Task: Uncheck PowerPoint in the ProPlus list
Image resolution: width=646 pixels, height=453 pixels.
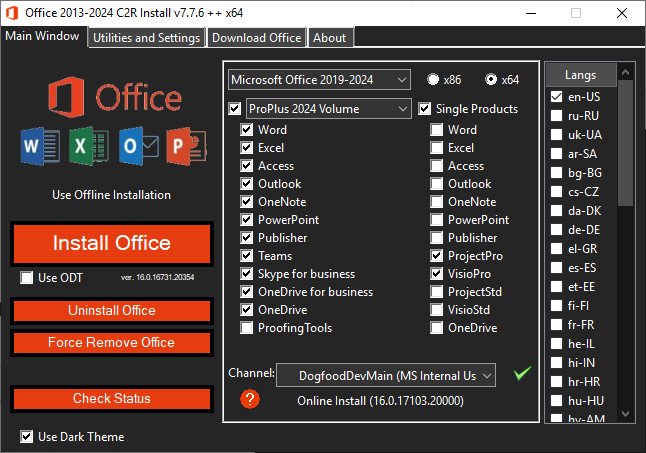Action: [247, 219]
